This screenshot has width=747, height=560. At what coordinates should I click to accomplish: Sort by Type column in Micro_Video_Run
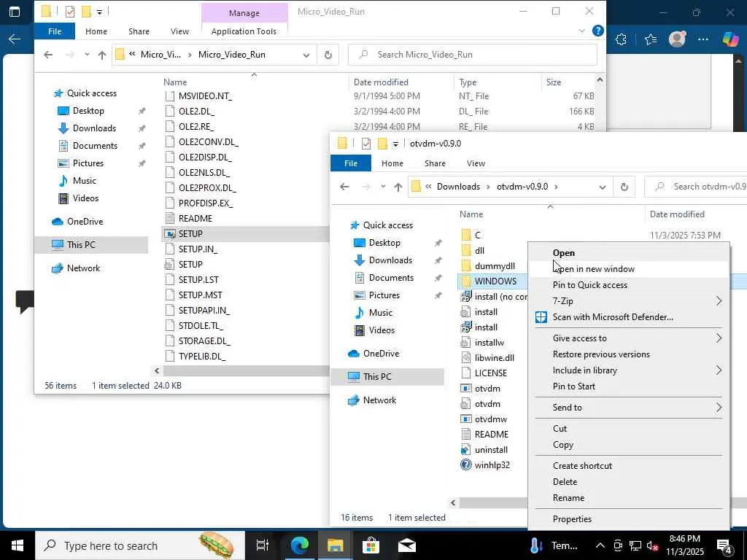pos(468,82)
